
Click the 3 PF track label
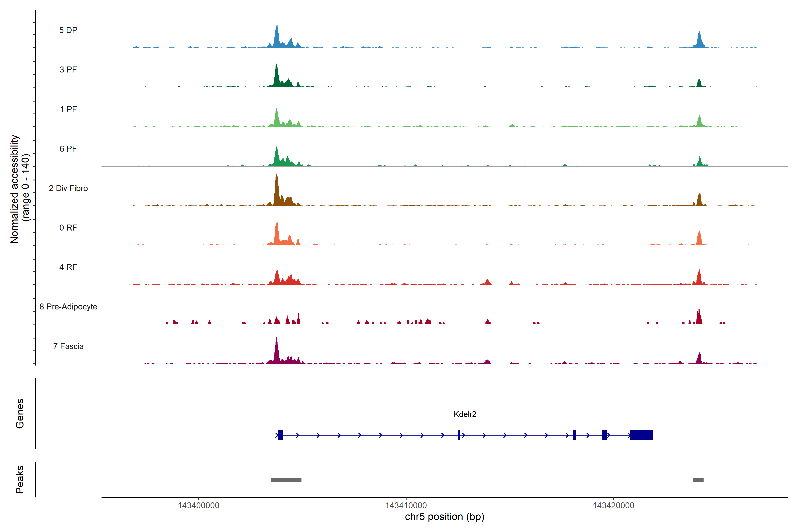point(68,70)
